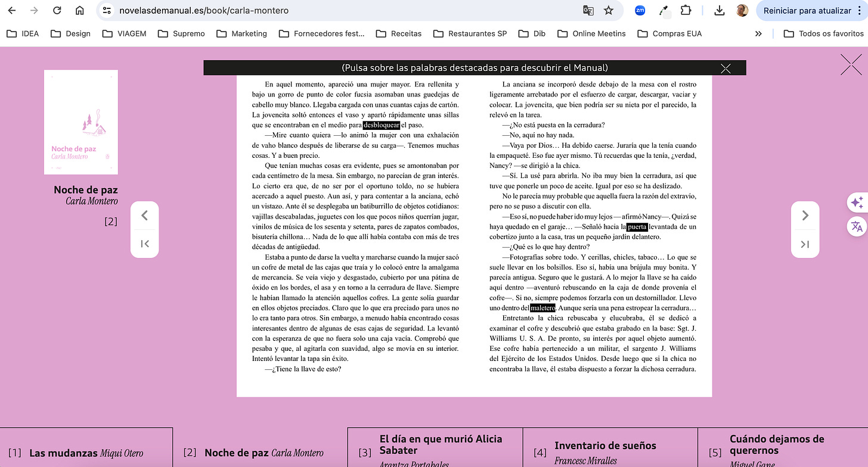Select tab [2] Noche de paz
This screenshot has height=467, width=868.
click(x=260, y=448)
